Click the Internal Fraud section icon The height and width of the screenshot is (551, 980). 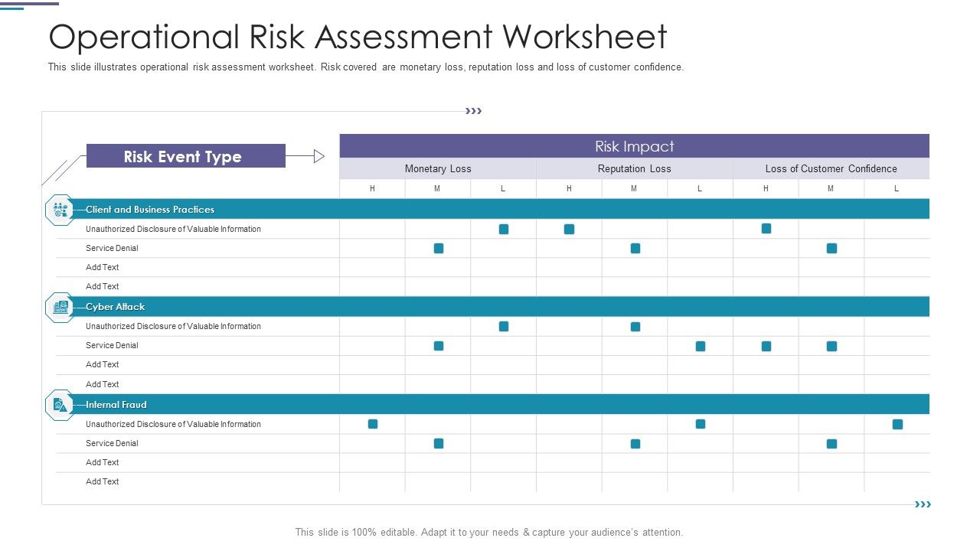(x=60, y=405)
